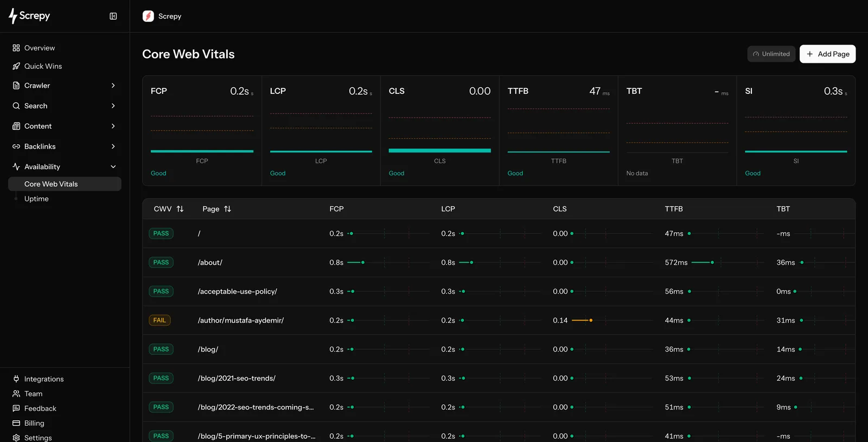Click the /blog/2021-seo-trends/ page path

pos(237,379)
